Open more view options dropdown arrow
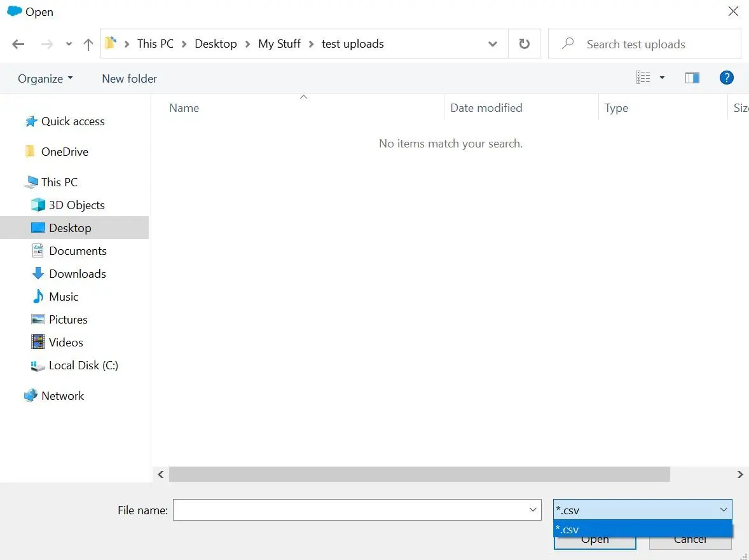 662,78
